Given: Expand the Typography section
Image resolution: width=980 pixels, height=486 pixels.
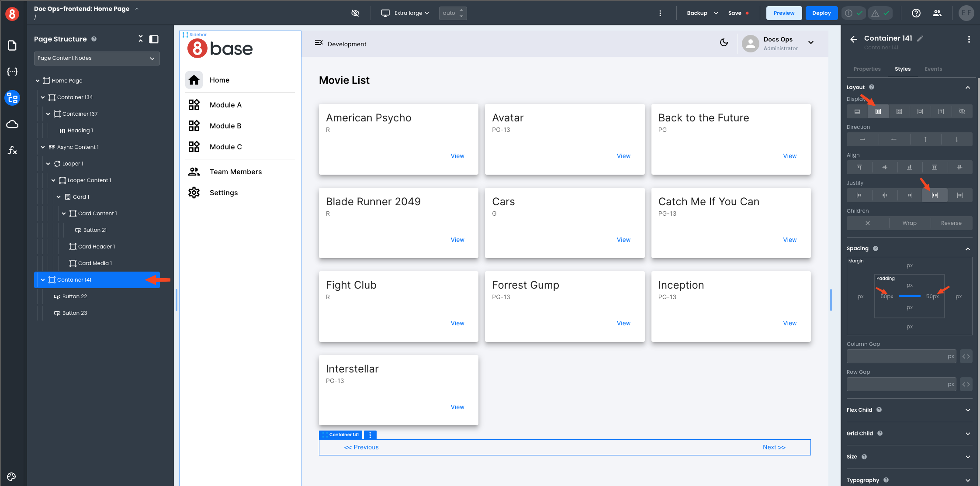Looking at the screenshot, I should point(967,480).
